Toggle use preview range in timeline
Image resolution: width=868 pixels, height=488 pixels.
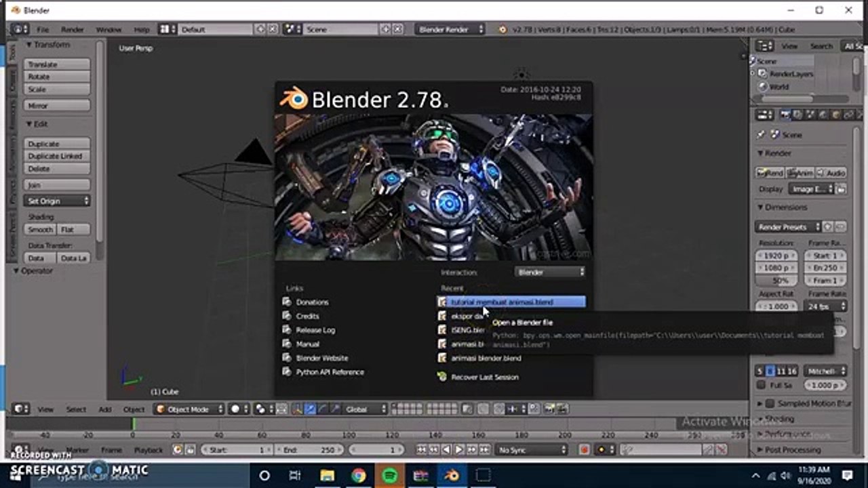pos(178,449)
